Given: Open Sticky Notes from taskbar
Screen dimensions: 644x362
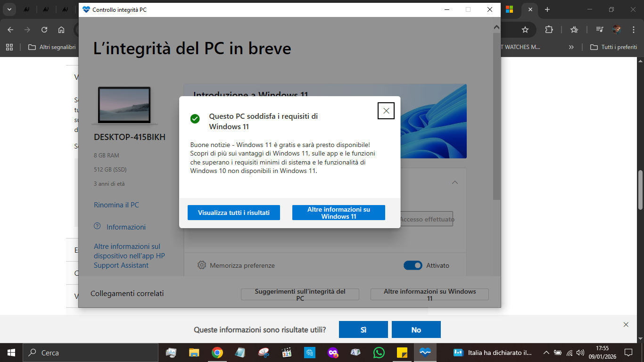Looking at the screenshot, I should click(x=402, y=353).
